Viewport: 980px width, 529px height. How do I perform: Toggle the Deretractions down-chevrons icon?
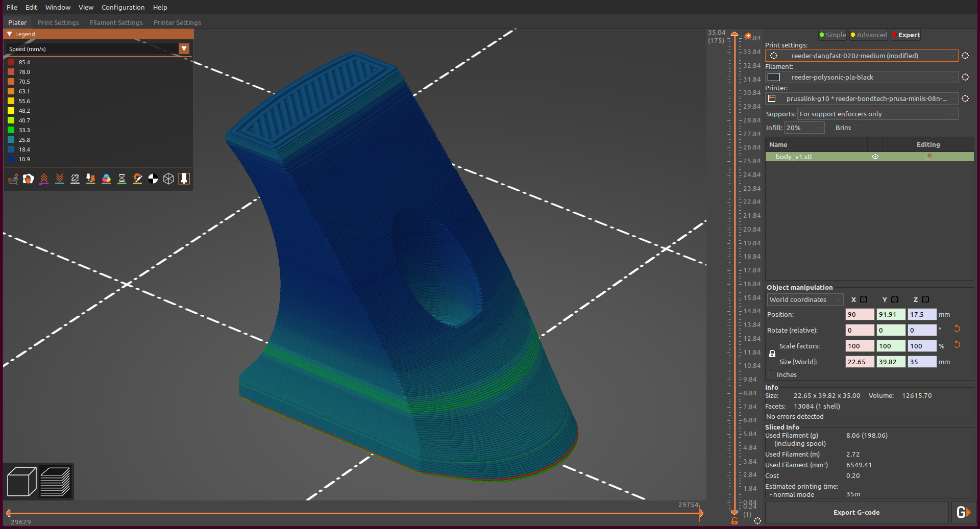(60, 179)
